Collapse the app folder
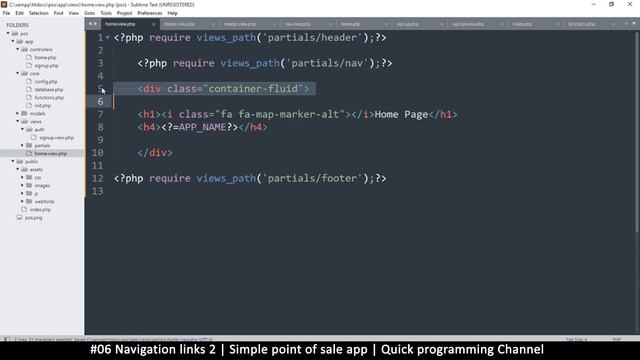Image resolution: width=640 pixels, height=360 pixels. (x=13, y=41)
